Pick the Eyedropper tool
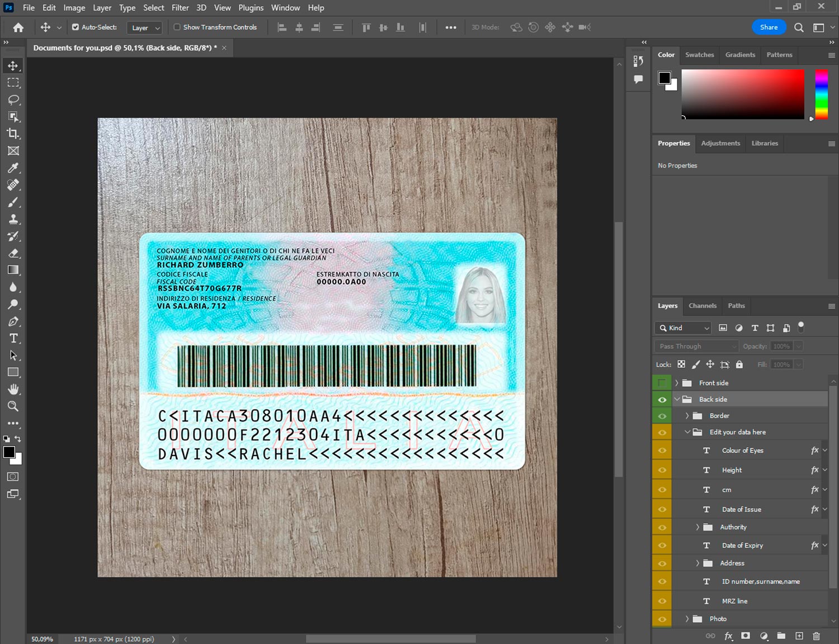The height and width of the screenshot is (644, 839). 13,168
